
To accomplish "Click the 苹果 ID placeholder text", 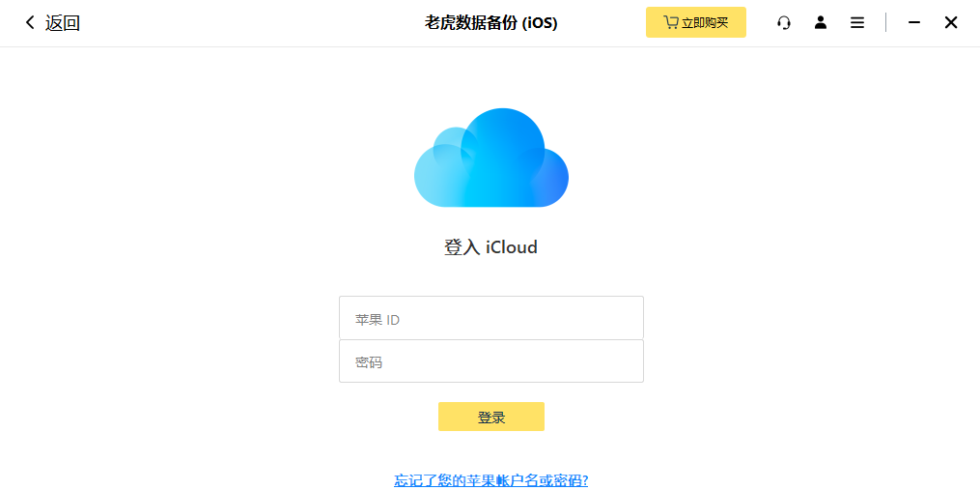I will [x=378, y=320].
